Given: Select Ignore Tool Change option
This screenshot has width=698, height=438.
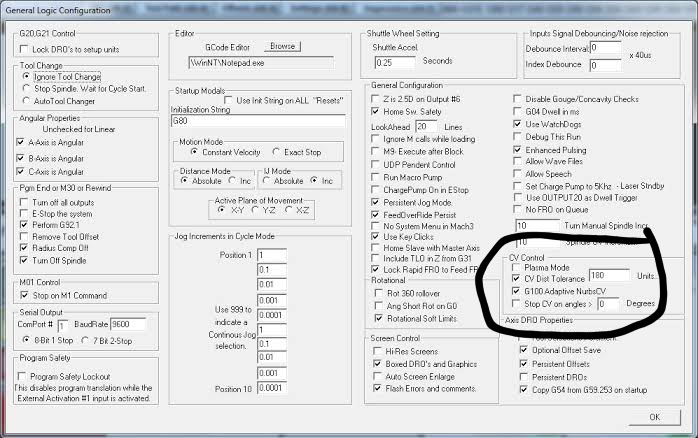Looking at the screenshot, I should pyautogui.click(x=26, y=77).
